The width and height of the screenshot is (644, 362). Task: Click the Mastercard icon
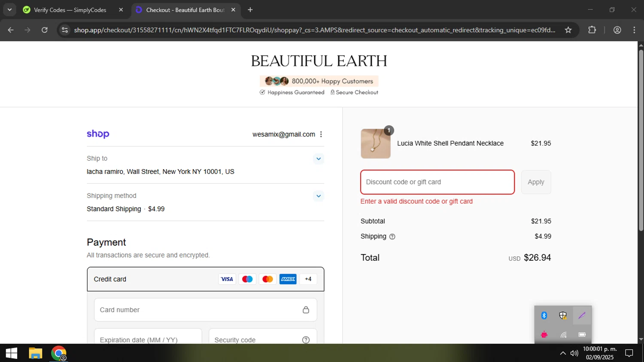tap(267, 279)
